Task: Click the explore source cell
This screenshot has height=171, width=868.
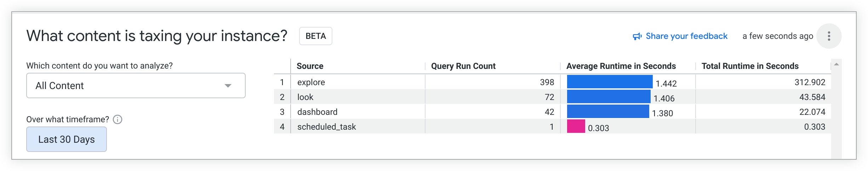Action: (311, 82)
